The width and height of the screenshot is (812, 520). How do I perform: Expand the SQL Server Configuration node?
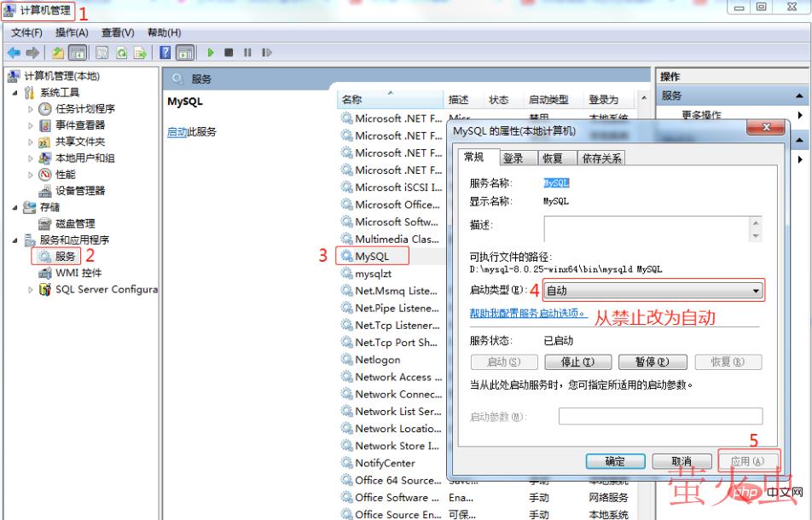(32, 290)
